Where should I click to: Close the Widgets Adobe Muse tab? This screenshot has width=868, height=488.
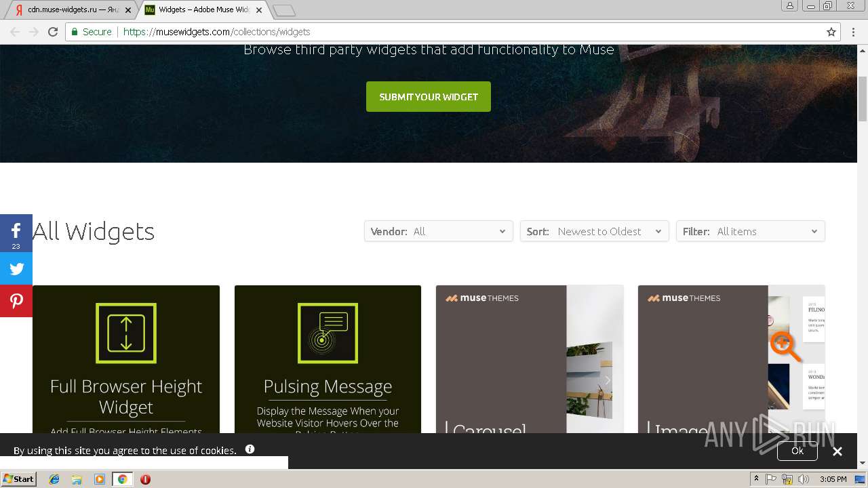tap(259, 10)
